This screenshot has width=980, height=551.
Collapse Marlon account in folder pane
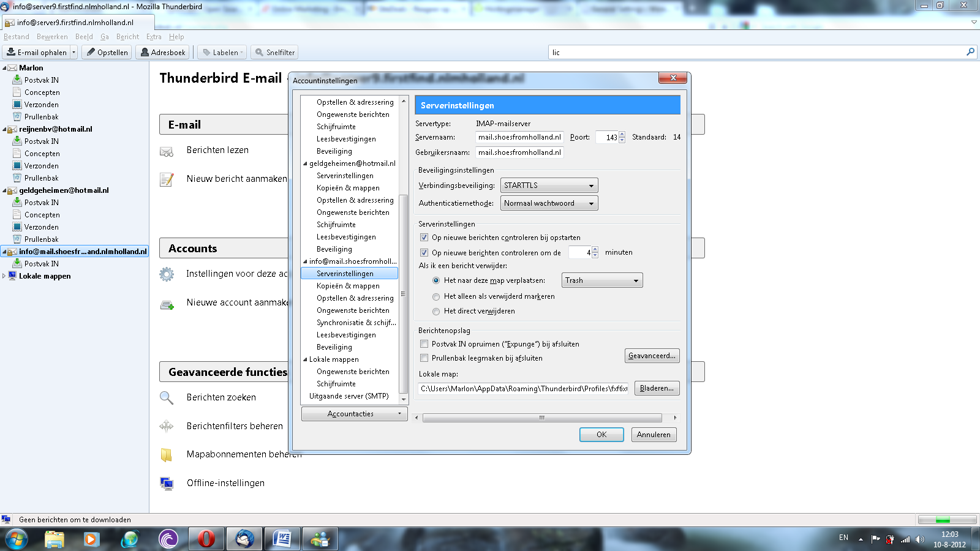pyautogui.click(x=4, y=68)
